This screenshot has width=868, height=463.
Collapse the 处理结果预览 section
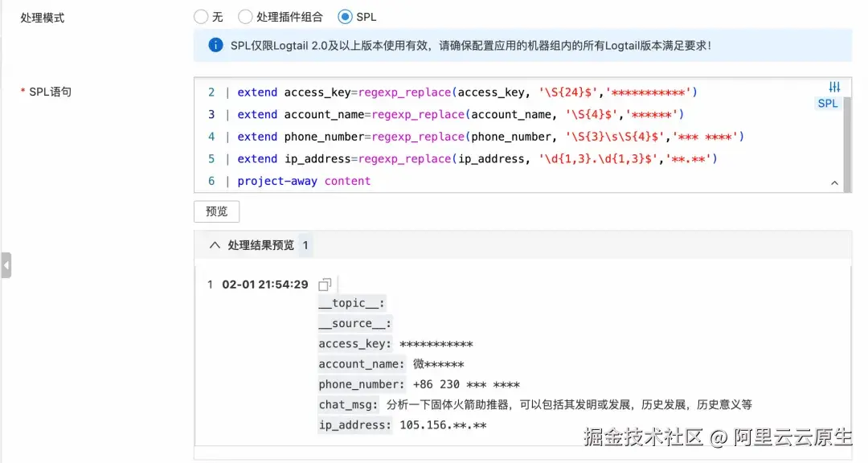214,245
